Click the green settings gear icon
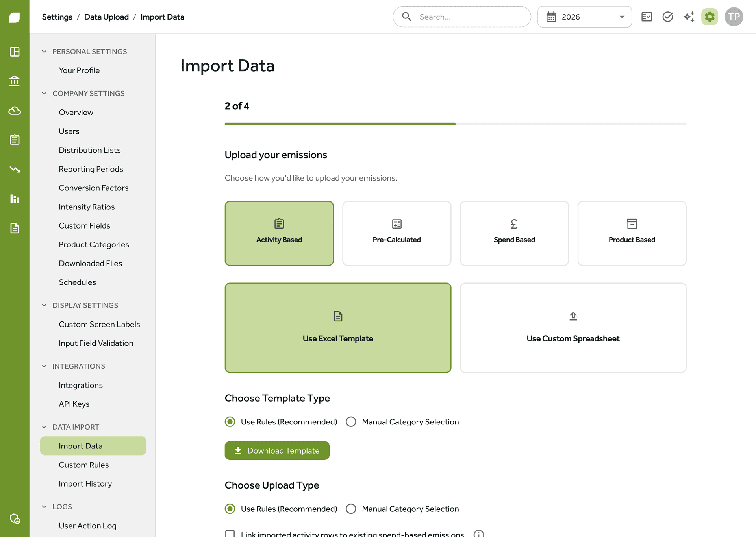756x537 pixels. 710,17
